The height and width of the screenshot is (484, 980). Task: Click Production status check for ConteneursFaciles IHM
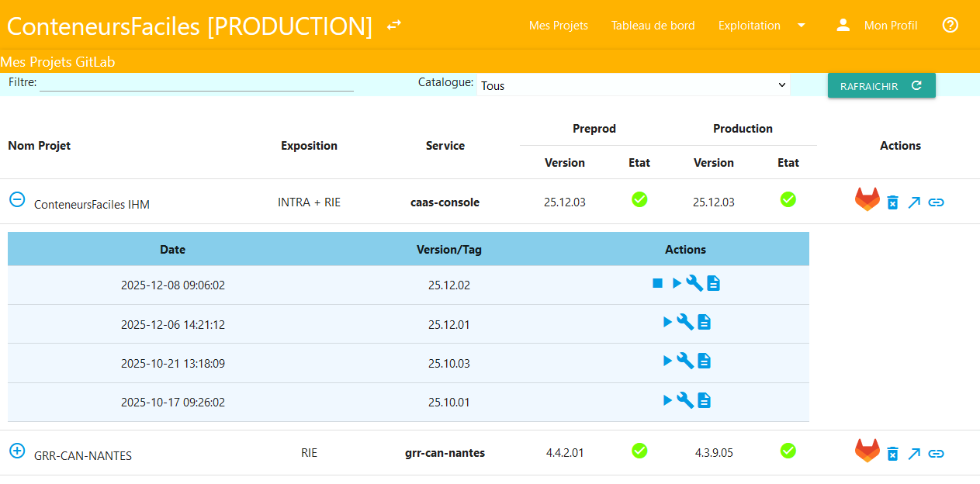tap(788, 199)
